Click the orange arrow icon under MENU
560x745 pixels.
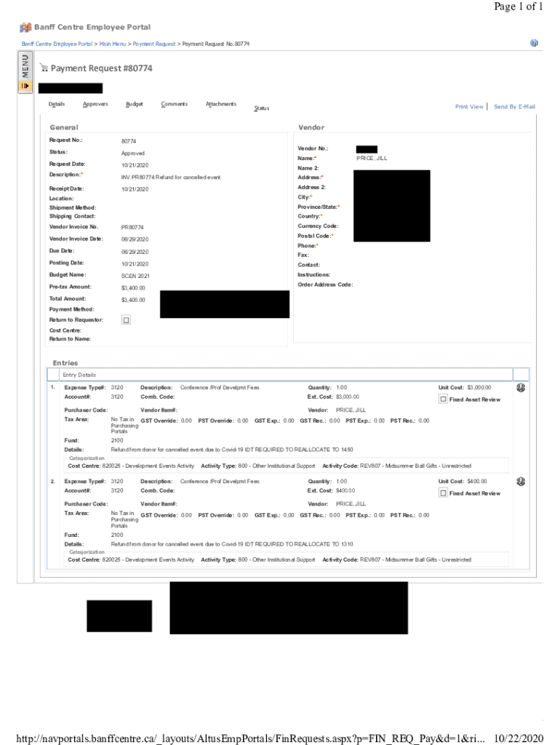[25, 86]
